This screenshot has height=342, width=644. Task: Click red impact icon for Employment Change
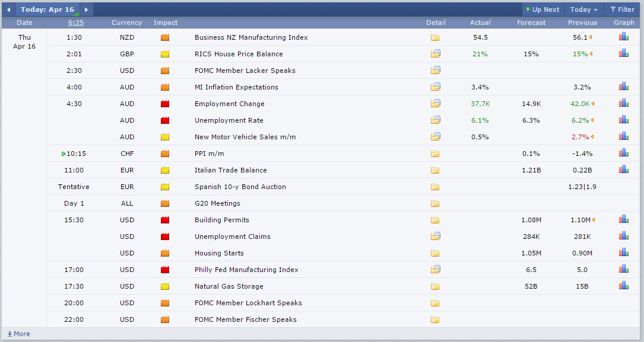[x=165, y=104]
